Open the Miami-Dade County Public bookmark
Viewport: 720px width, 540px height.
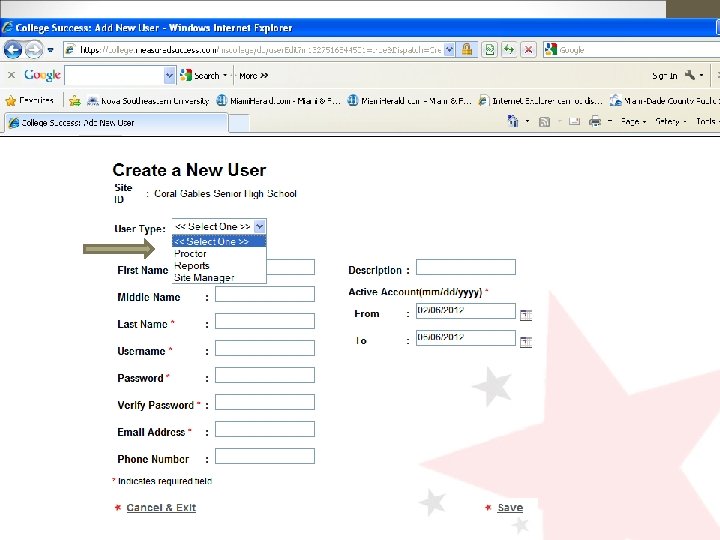click(x=664, y=101)
